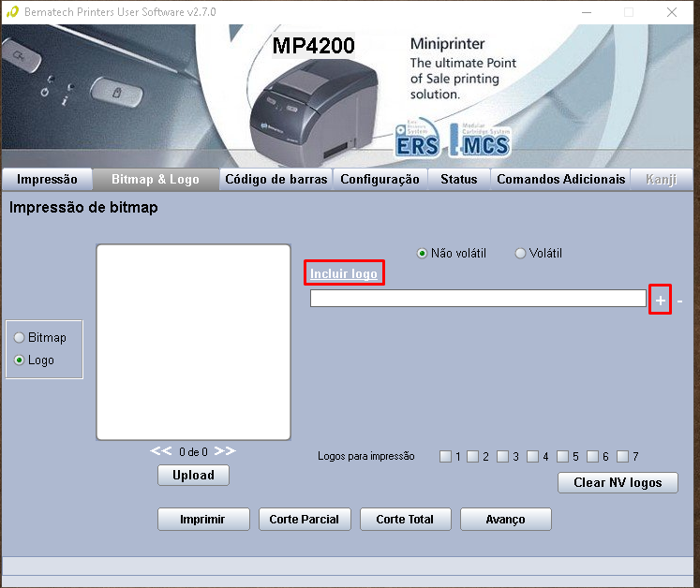Go to the Configuração tab
The height and width of the screenshot is (588, 700).
tap(380, 180)
